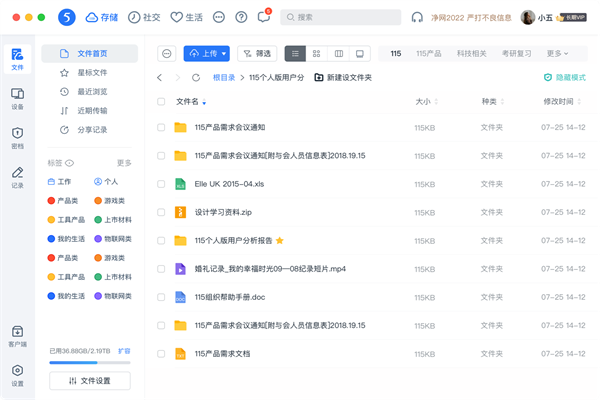The height and width of the screenshot is (400, 600).
Task: Open the notifications message icon with badge
Action: [264, 16]
